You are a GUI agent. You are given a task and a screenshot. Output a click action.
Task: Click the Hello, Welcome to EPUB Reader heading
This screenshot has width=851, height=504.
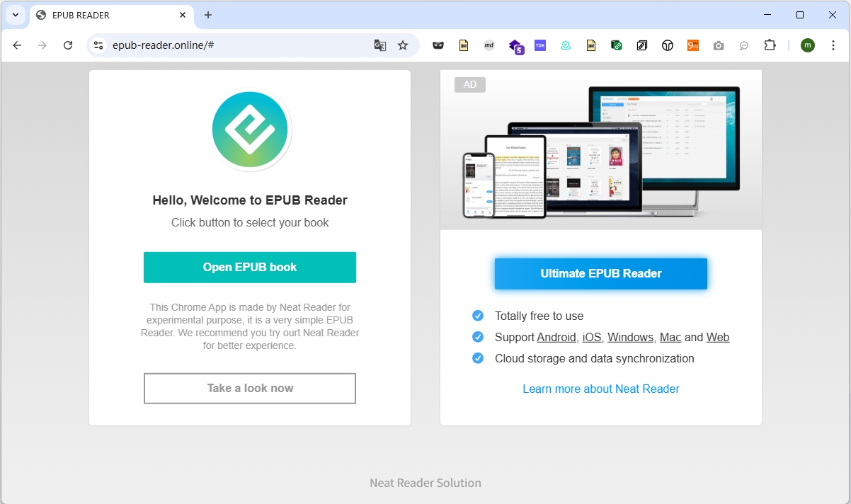[x=250, y=200]
